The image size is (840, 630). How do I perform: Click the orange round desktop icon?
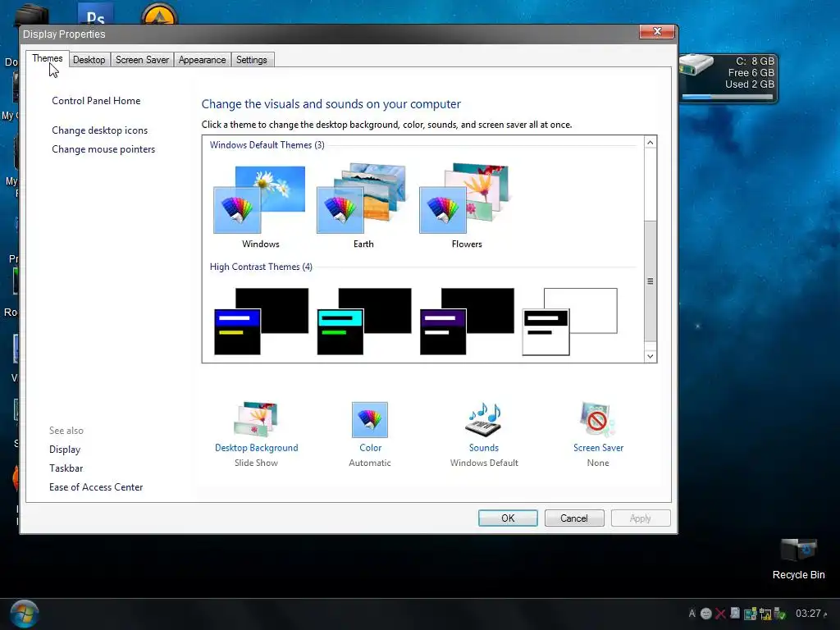pos(159,14)
